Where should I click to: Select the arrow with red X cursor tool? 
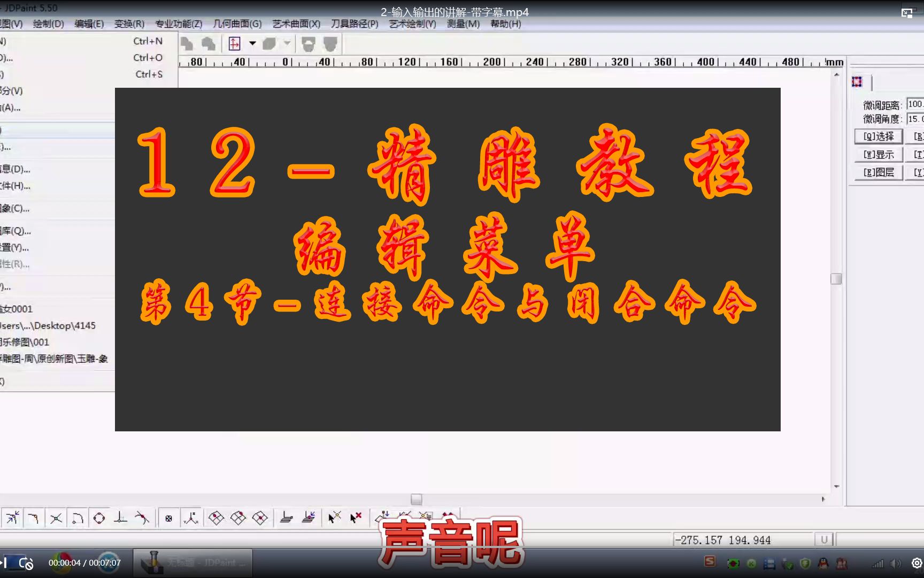point(355,519)
